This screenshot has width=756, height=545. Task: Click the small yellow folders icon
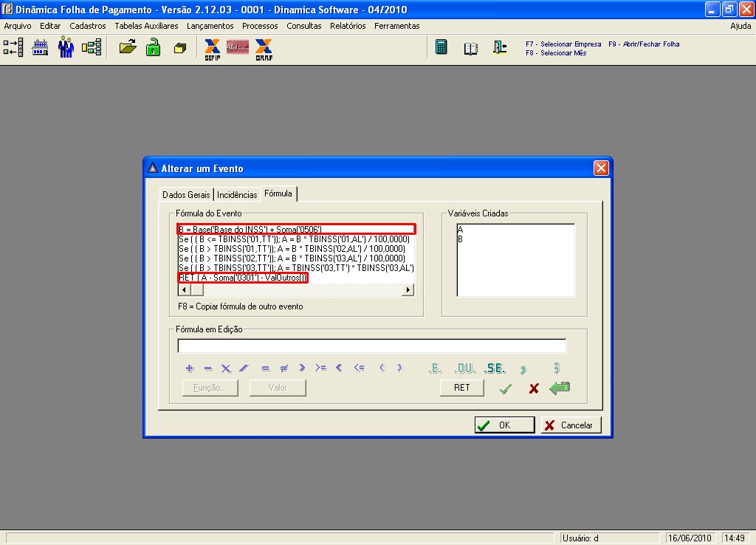click(180, 48)
